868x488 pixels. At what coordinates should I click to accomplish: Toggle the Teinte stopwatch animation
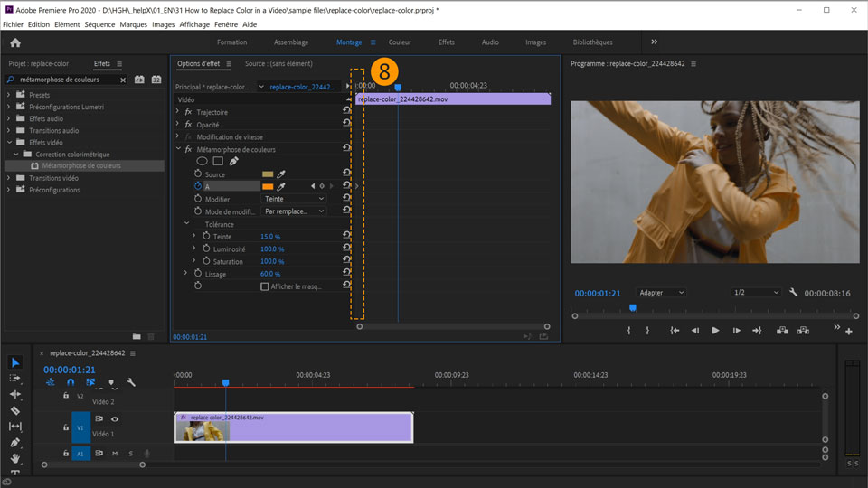click(x=206, y=236)
